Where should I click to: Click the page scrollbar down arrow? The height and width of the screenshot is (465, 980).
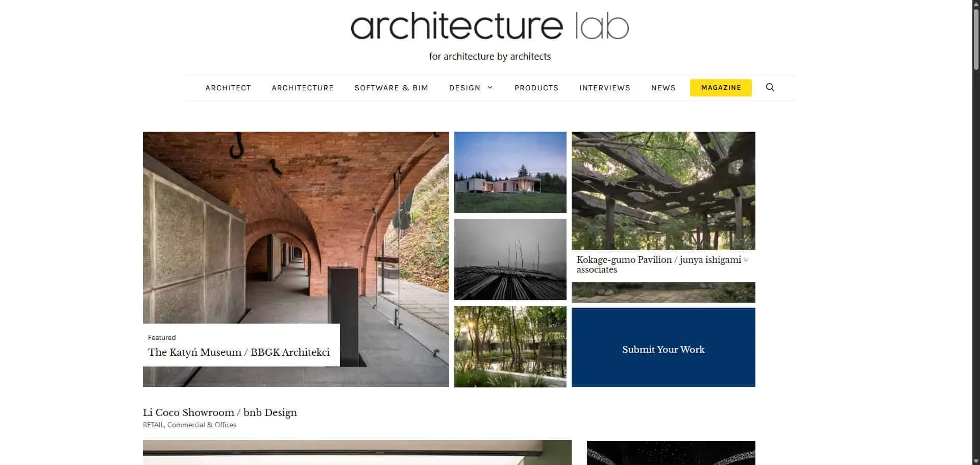pyautogui.click(x=976, y=461)
